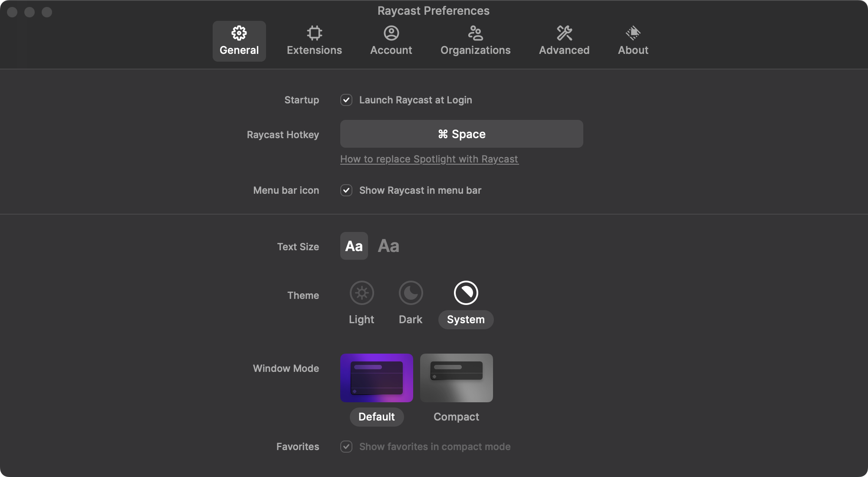Select the smaller Aa text size

click(354, 246)
